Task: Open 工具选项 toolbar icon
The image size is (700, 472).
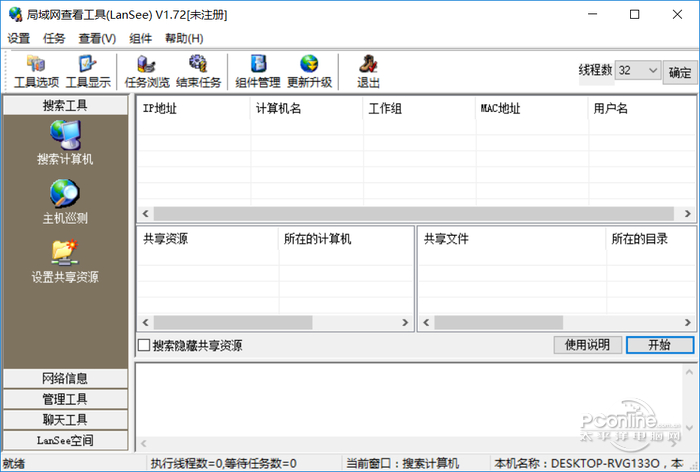Action: (x=36, y=71)
